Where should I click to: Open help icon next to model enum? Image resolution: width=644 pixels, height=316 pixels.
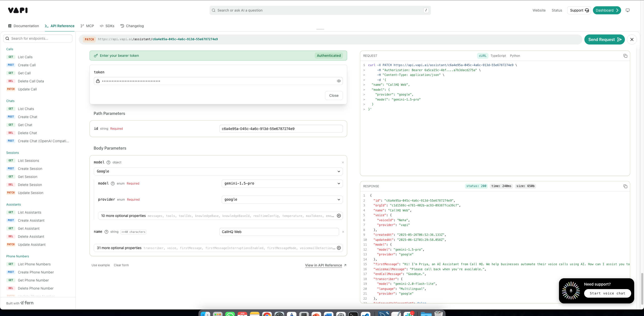coord(113,184)
